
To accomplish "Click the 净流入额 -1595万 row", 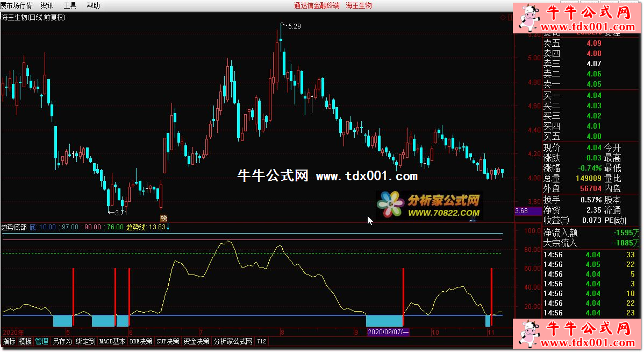I will click(591, 233).
